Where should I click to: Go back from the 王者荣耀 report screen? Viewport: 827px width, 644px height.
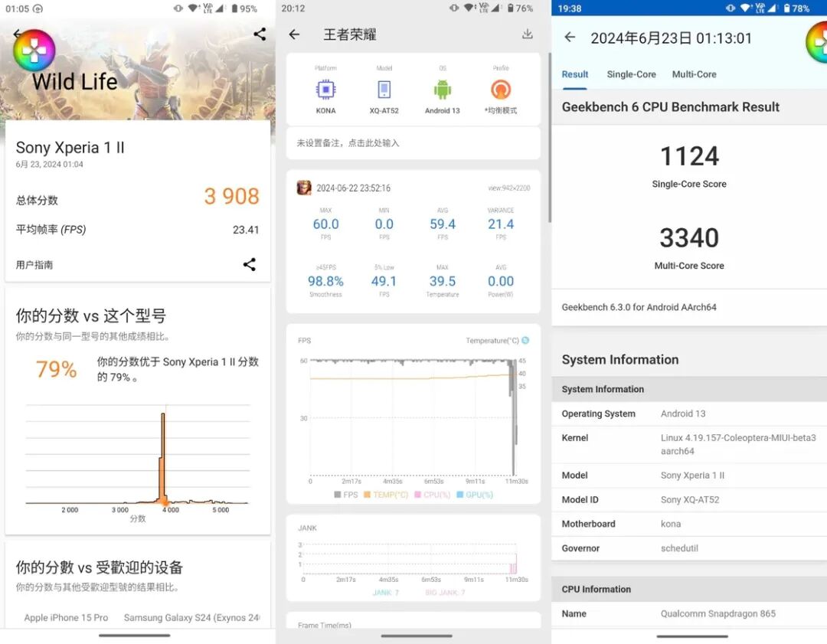(x=294, y=34)
